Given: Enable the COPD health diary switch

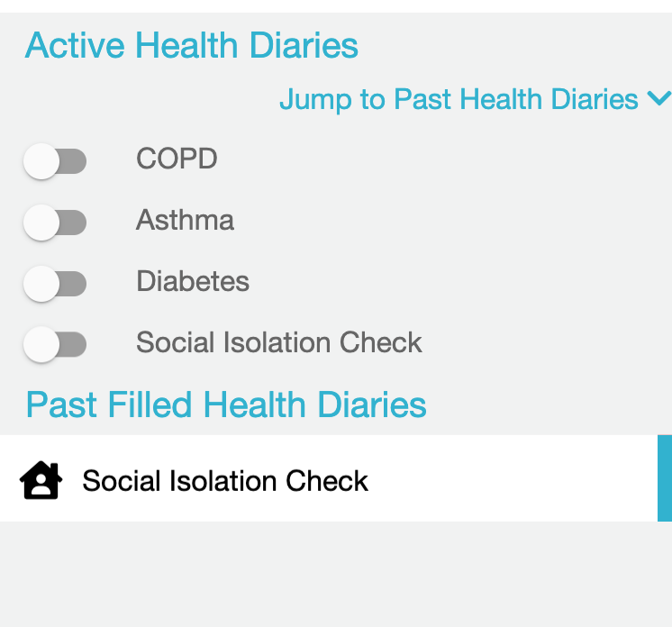Looking at the screenshot, I should tap(55, 161).
